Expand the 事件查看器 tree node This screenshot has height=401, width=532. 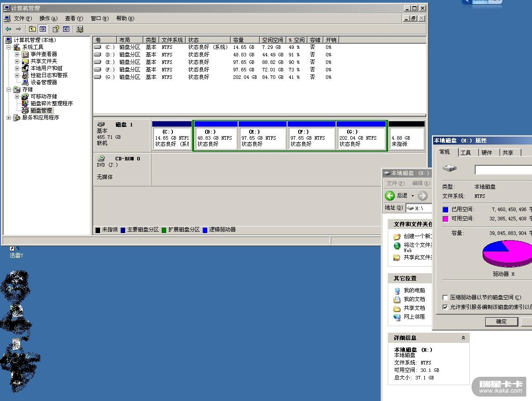(x=17, y=54)
